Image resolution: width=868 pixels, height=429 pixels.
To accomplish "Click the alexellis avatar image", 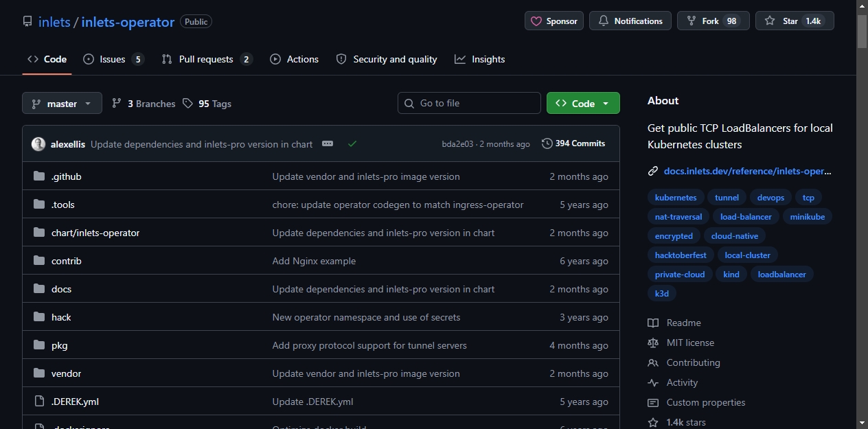I will coord(38,144).
